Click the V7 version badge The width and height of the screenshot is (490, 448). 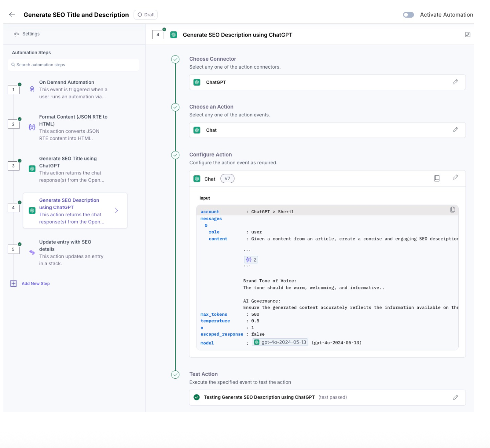(227, 179)
